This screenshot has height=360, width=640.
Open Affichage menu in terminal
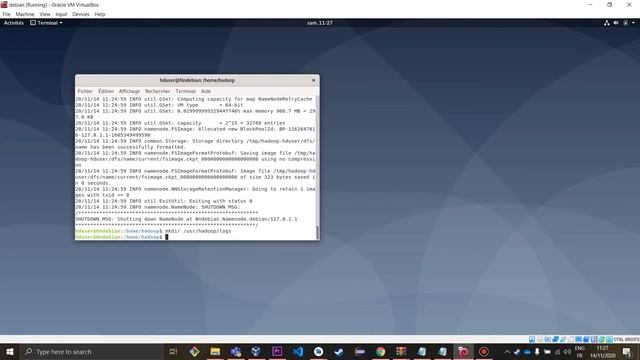point(129,91)
